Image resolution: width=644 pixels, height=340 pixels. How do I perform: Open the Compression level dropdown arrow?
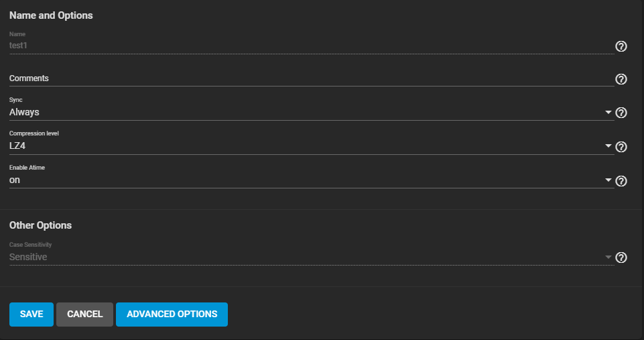coord(608,146)
